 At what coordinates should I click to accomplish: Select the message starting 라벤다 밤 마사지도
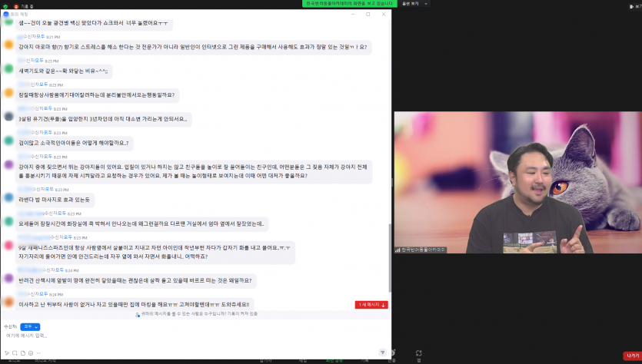click(x=55, y=200)
